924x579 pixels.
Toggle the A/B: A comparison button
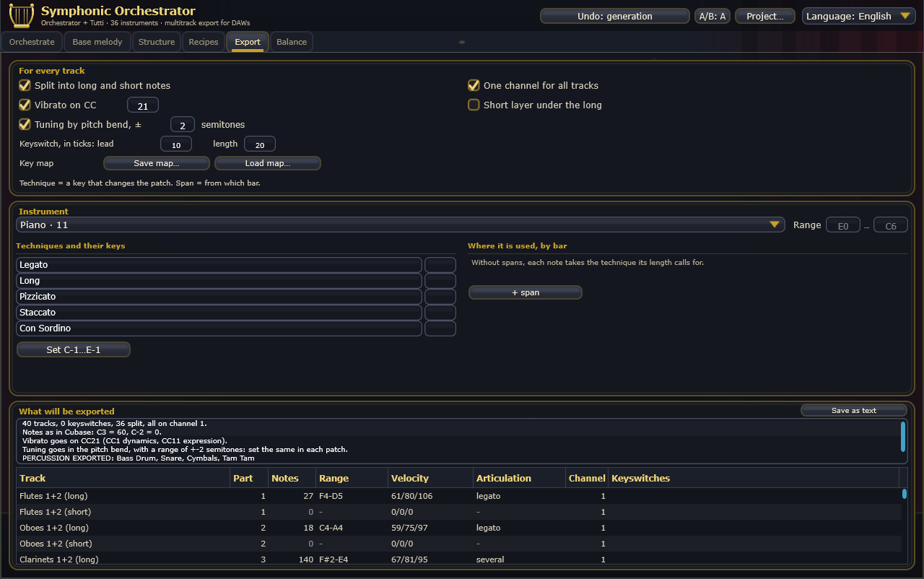pos(712,16)
